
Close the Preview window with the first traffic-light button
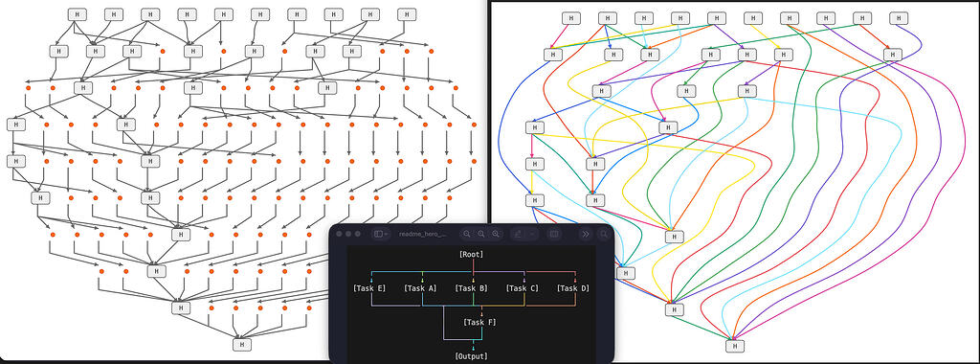pos(340,234)
